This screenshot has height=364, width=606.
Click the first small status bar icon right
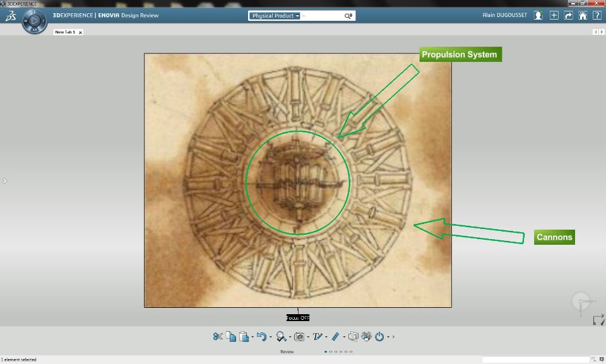pyautogui.click(x=593, y=360)
